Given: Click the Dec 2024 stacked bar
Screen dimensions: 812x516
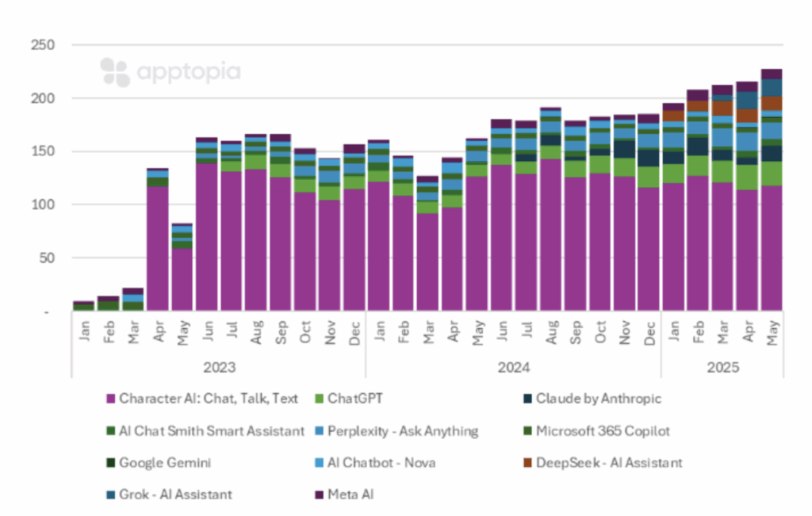Looking at the screenshot, I should [649, 212].
